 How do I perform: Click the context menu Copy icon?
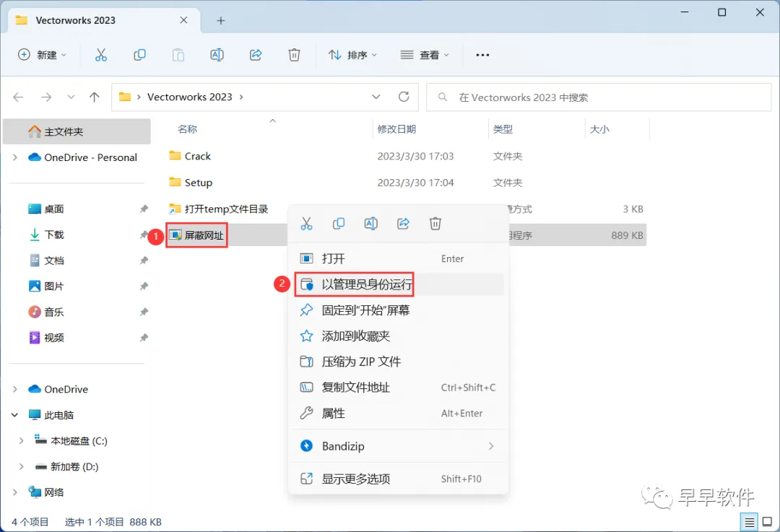click(339, 224)
